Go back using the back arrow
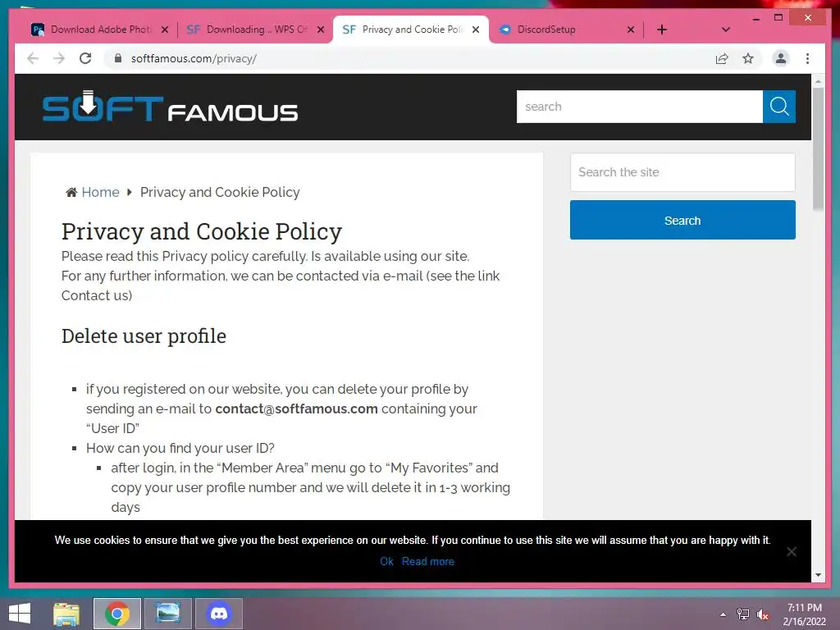 [33, 58]
